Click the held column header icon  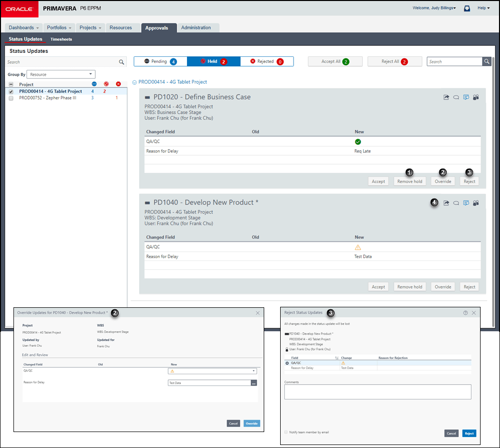[106, 84]
